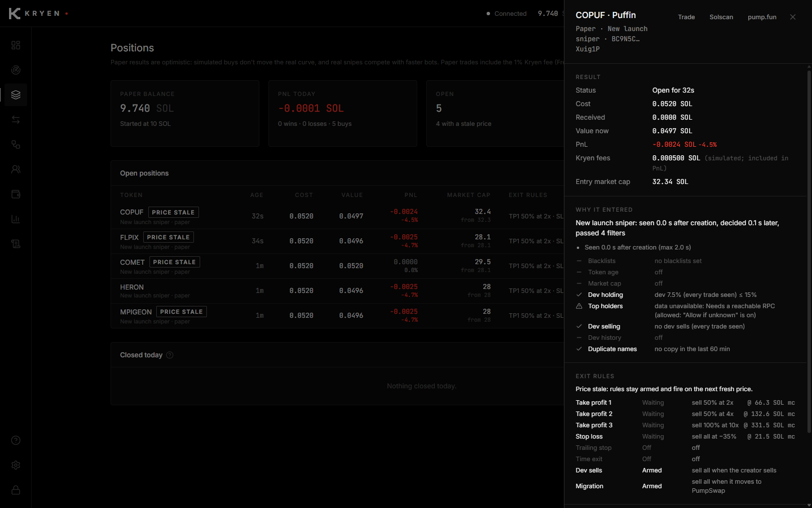Open the users icon in sidebar
Image resolution: width=812 pixels, height=508 pixels.
pos(16,169)
